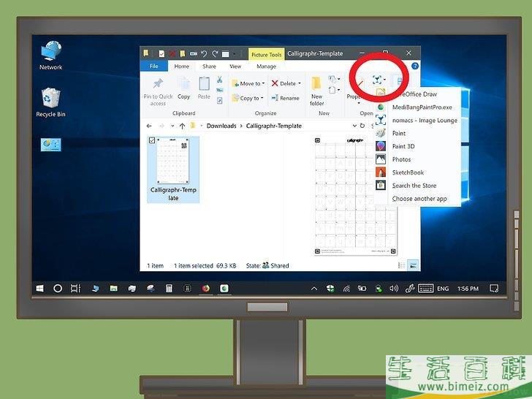Open Calculator from the taskbar

click(x=169, y=289)
